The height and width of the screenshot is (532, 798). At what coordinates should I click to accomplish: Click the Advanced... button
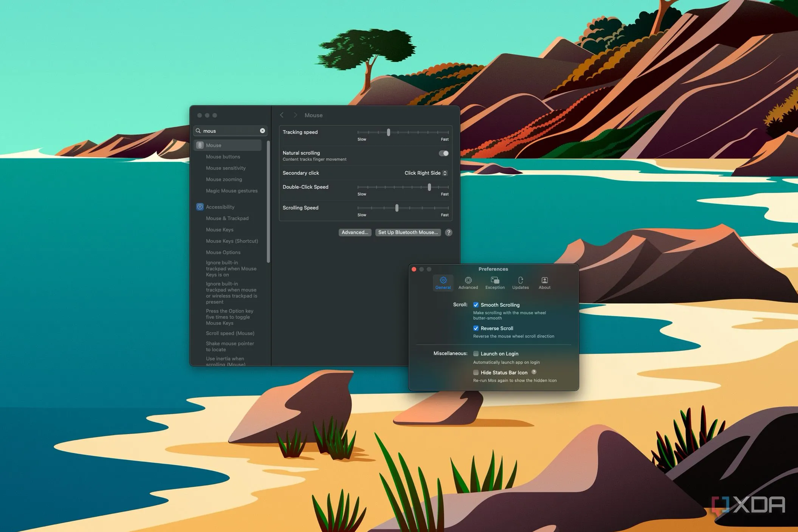(355, 233)
